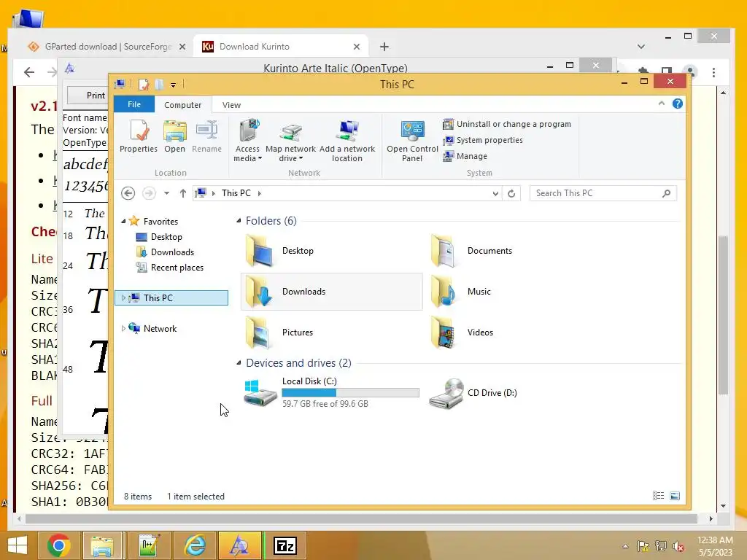Select Desktop under Favorites
Image resolution: width=747 pixels, height=560 pixels.
click(x=166, y=237)
